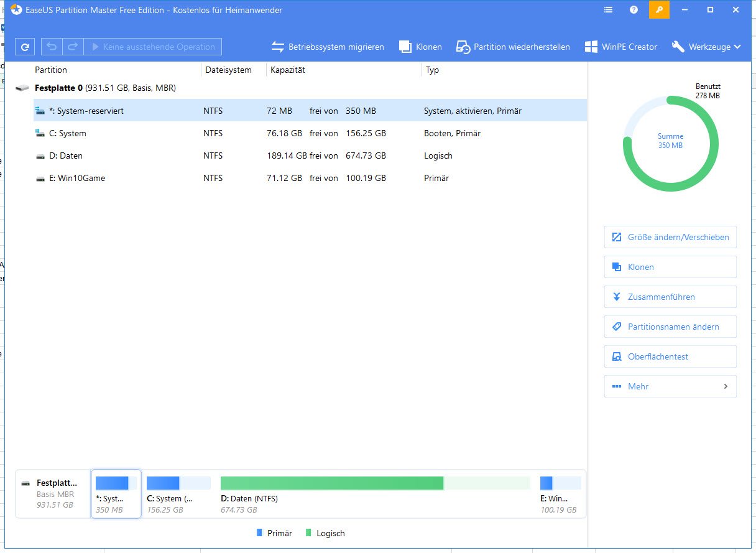
Task: Click the orange key activation icon
Action: point(659,10)
